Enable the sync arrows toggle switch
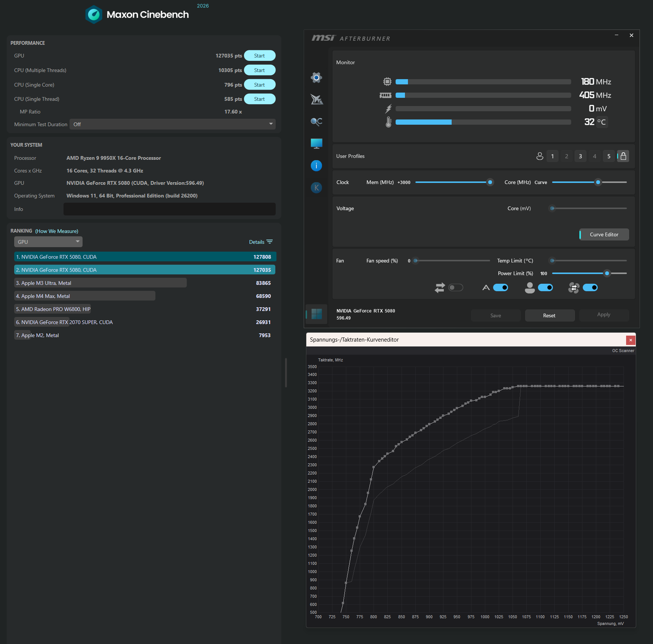The width and height of the screenshot is (653, 644). click(x=456, y=287)
